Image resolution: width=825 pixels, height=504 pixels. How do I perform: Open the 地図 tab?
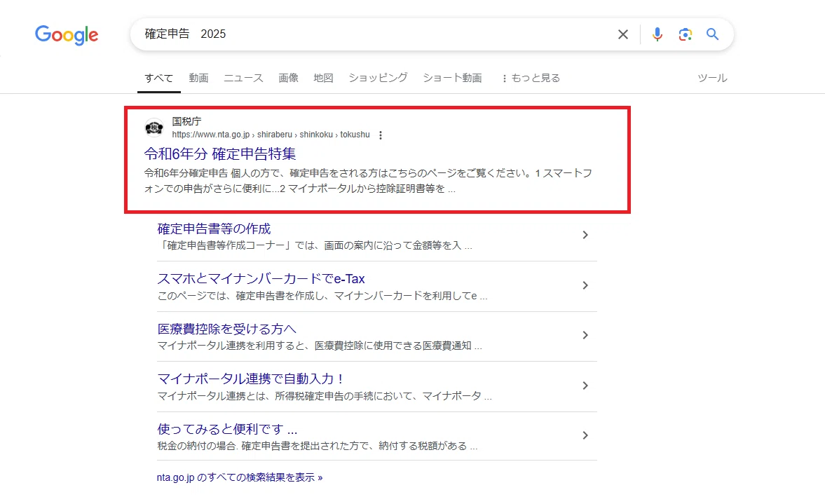click(x=324, y=78)
